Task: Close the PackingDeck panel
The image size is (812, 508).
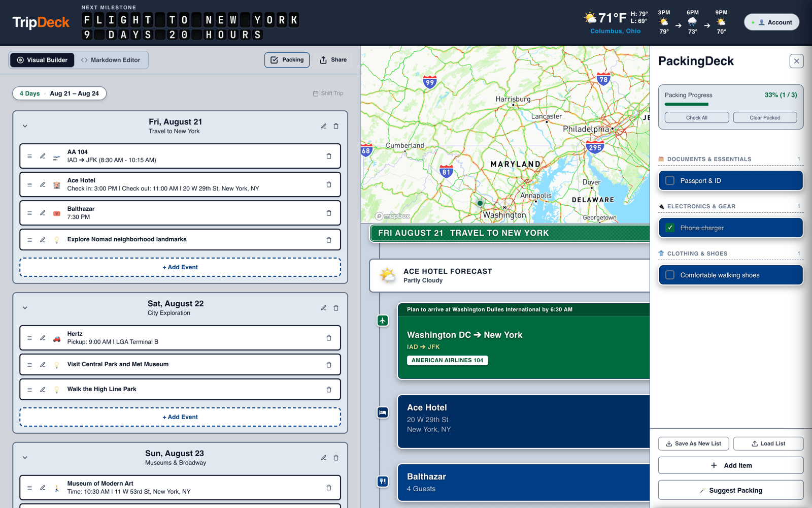Action: pos(796,61)
